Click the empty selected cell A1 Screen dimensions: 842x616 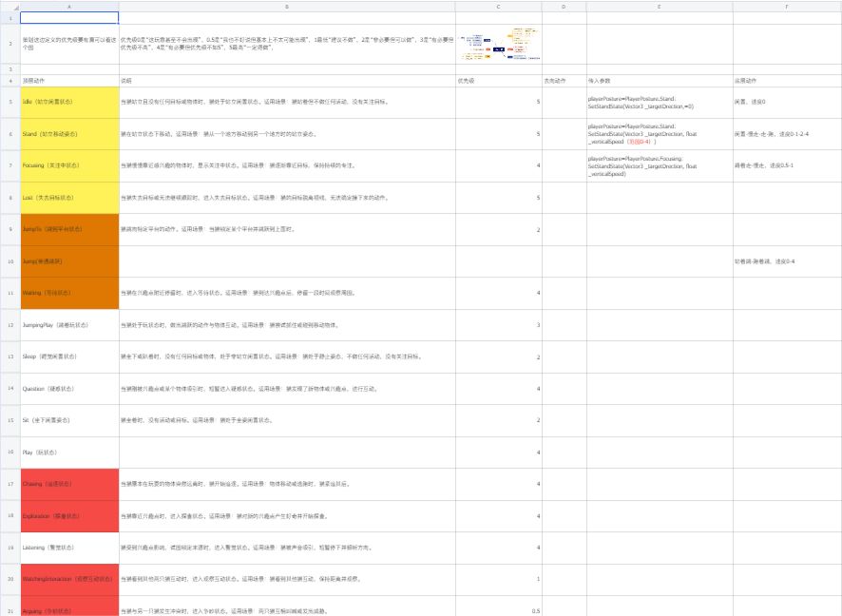69,18
